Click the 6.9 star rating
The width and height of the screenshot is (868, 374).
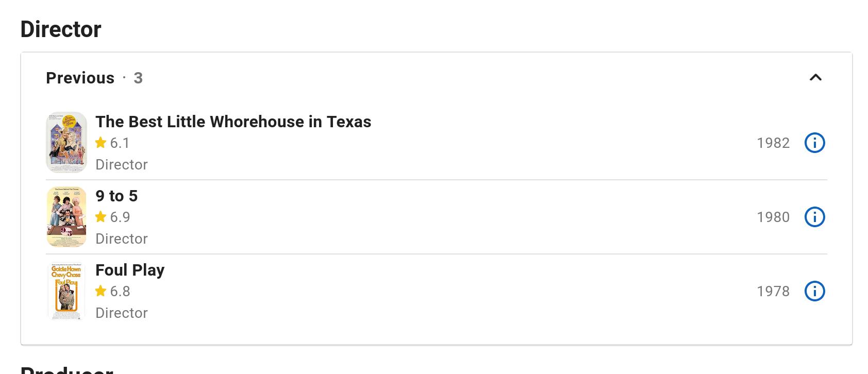pos(113,217)
